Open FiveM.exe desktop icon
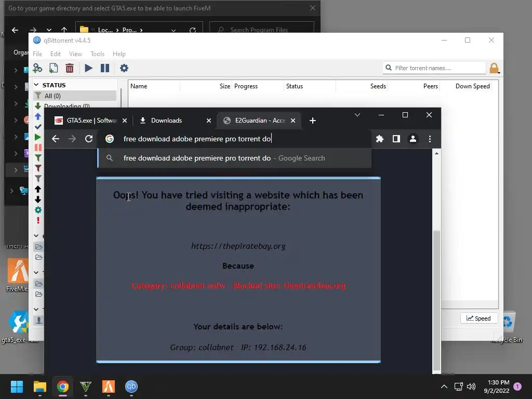The width and height of the screenshot is (532, 399). coord(18,275)
